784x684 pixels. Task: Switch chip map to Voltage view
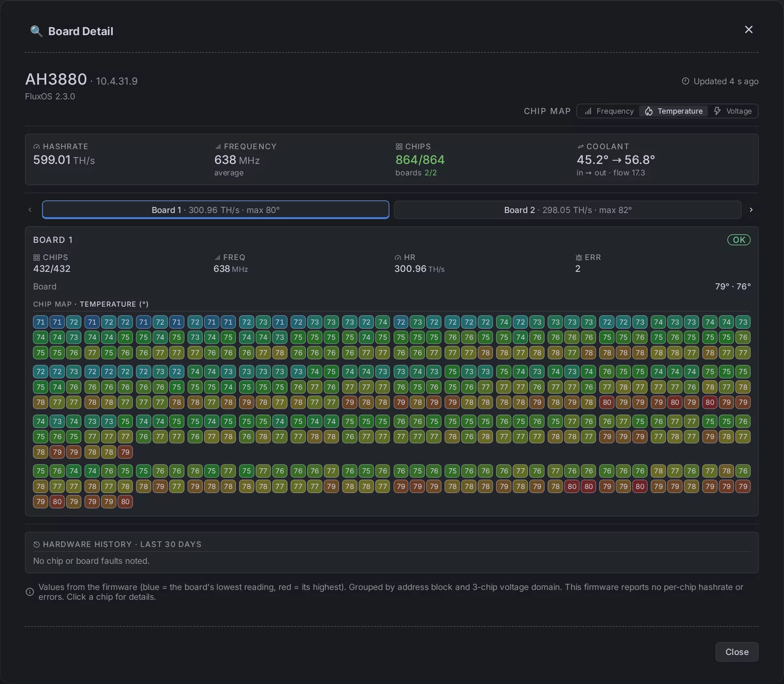(733, 111)
